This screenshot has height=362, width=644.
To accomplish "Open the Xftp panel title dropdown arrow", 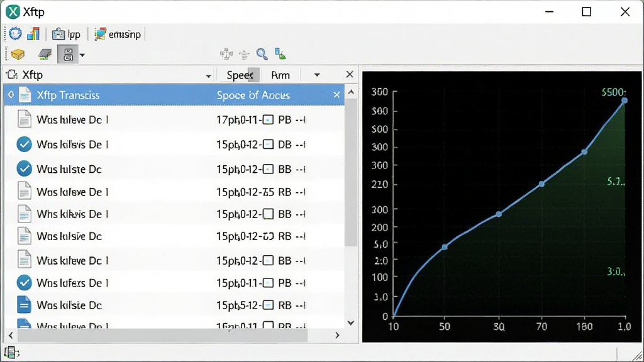I will 208,76.
